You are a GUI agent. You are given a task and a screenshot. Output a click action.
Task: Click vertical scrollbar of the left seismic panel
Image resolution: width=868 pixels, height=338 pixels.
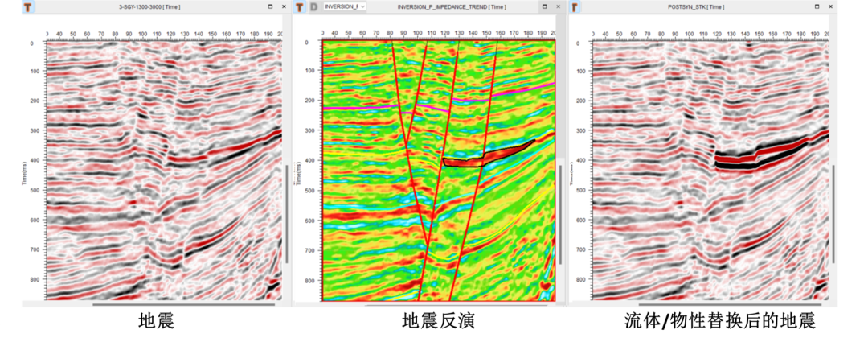tap(287, 213)
